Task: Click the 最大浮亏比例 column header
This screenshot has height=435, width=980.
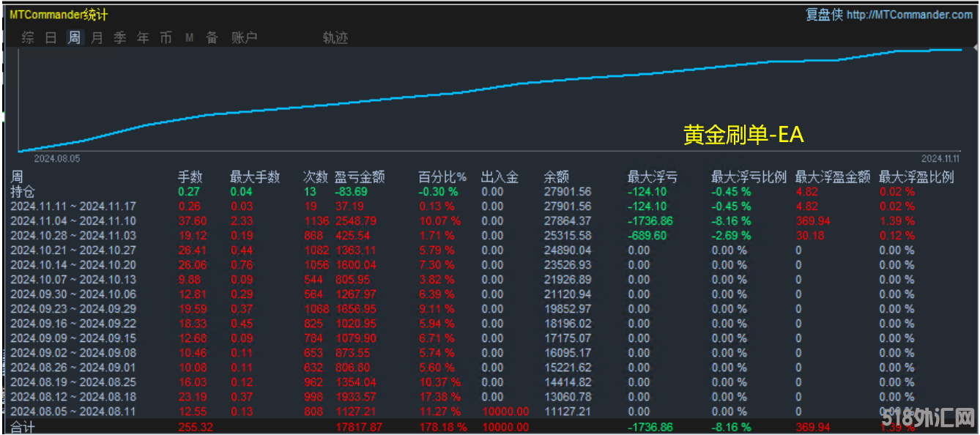Action: coord(749,177)
